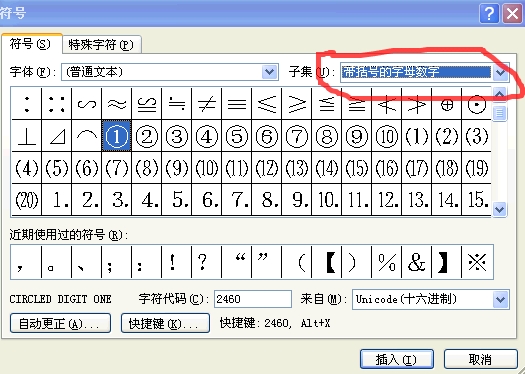Choose the circled number four symbol
The height and width of the screenshot is (374, 525).
point(207,136)
